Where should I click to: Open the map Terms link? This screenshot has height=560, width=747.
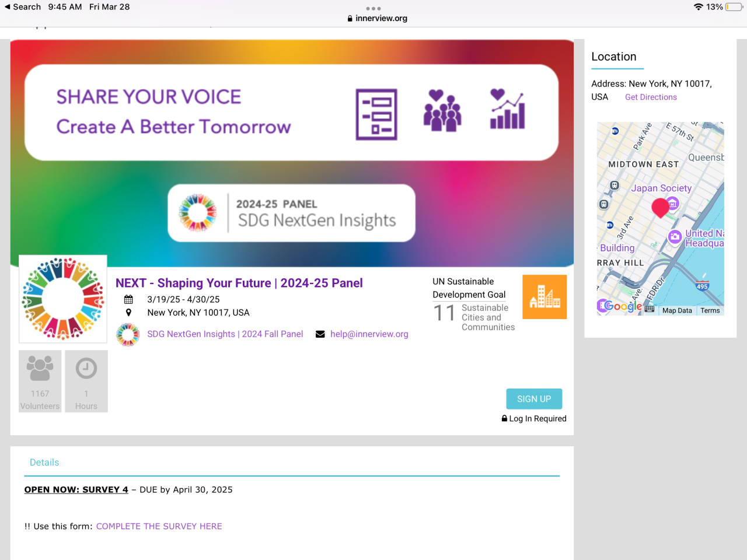point(710,310)
